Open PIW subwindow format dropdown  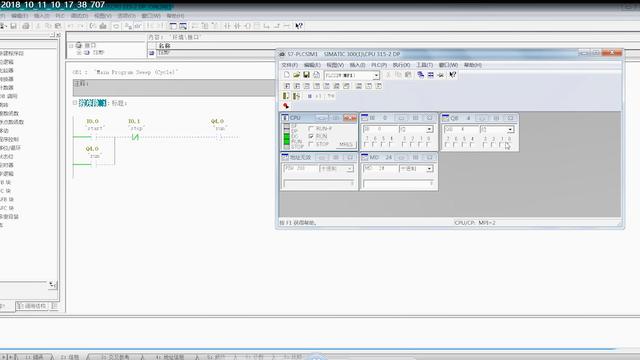350,169
